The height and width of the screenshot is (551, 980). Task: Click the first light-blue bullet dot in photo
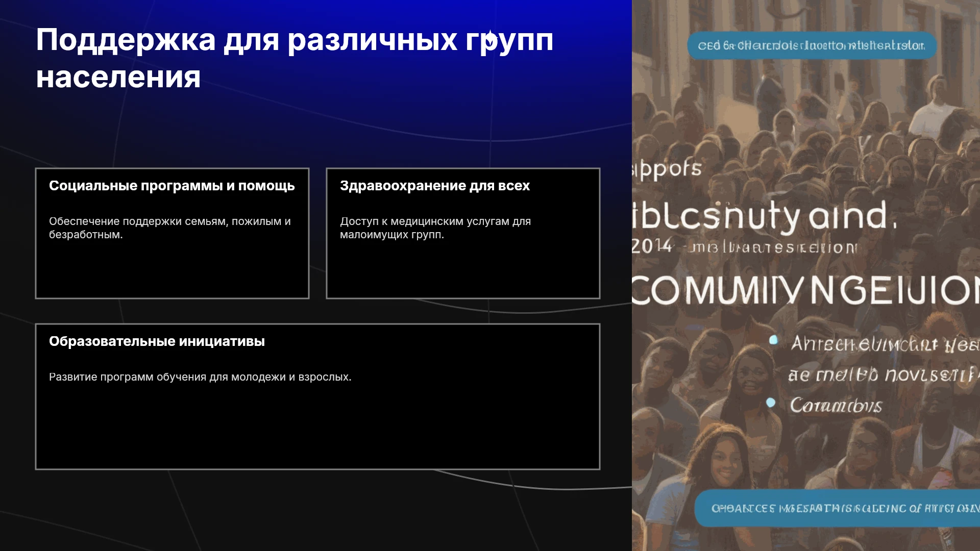[773, 340]
